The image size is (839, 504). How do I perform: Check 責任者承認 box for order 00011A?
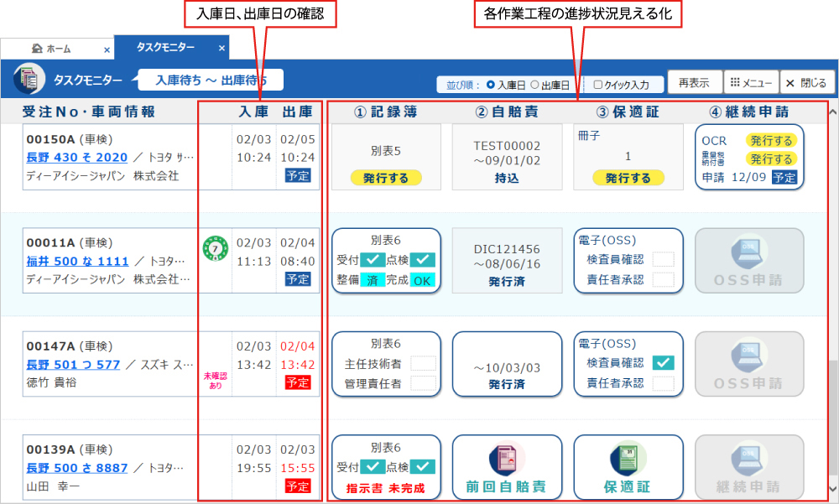[663, 279]
